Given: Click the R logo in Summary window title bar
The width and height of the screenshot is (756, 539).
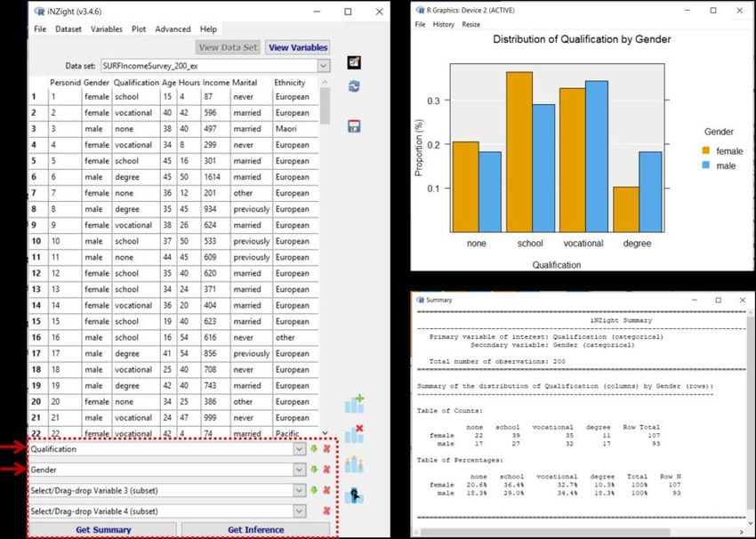Looking at the screenshot, I should click(421, 300).
